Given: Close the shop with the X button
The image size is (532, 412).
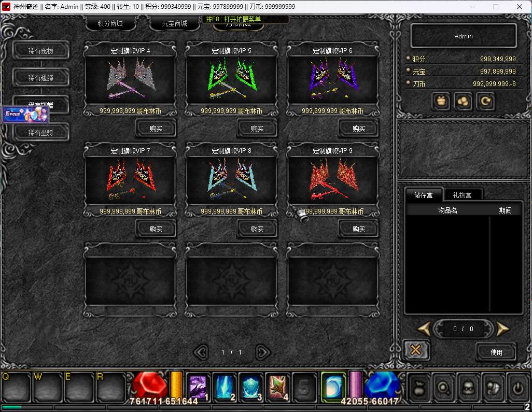Looking at the screenshot, I should [415, 350].
